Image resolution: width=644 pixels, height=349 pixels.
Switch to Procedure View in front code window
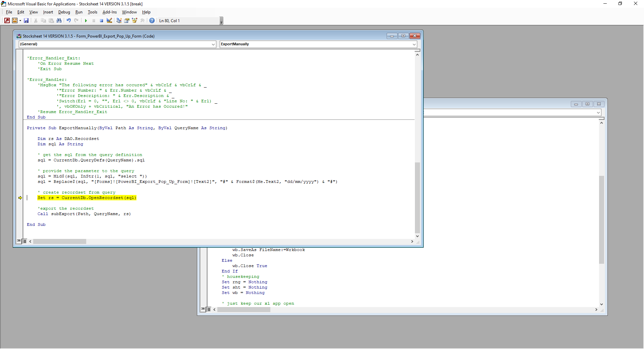19,241
